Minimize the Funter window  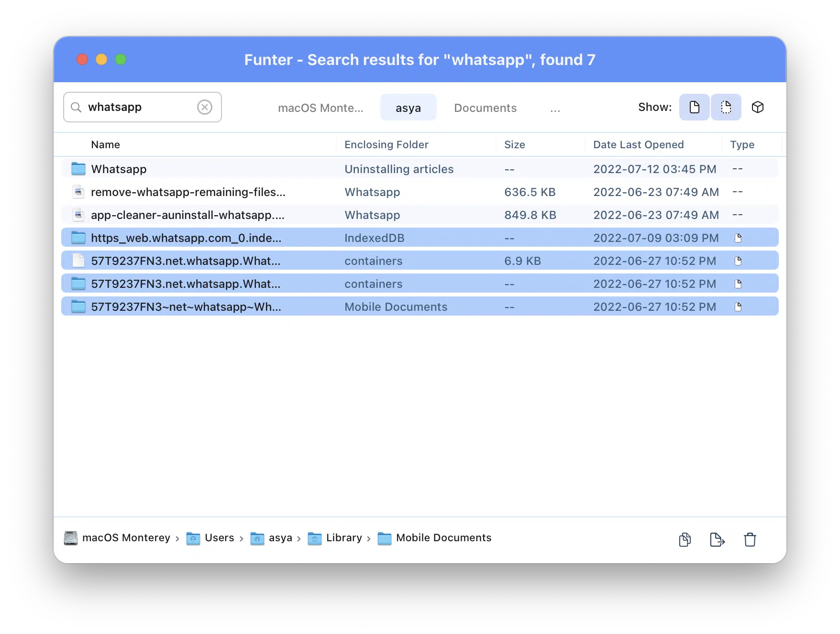click(x=101, y=59)
